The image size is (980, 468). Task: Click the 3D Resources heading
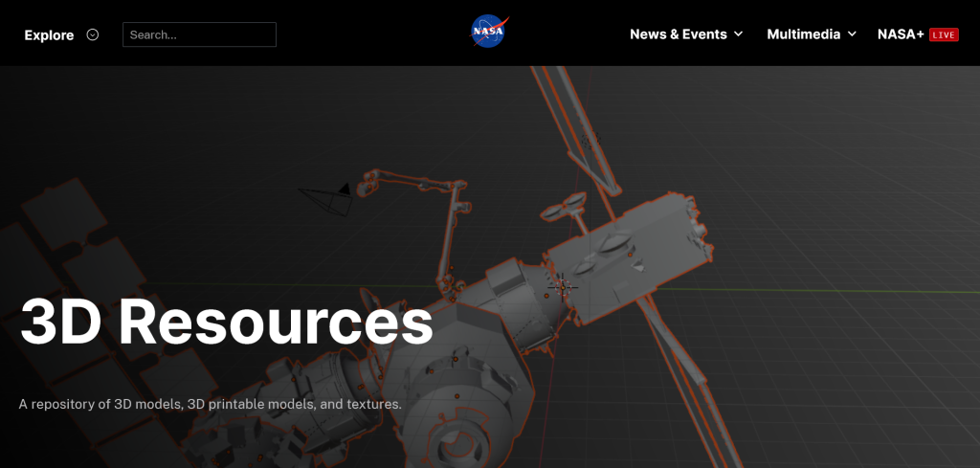point(226,322)
